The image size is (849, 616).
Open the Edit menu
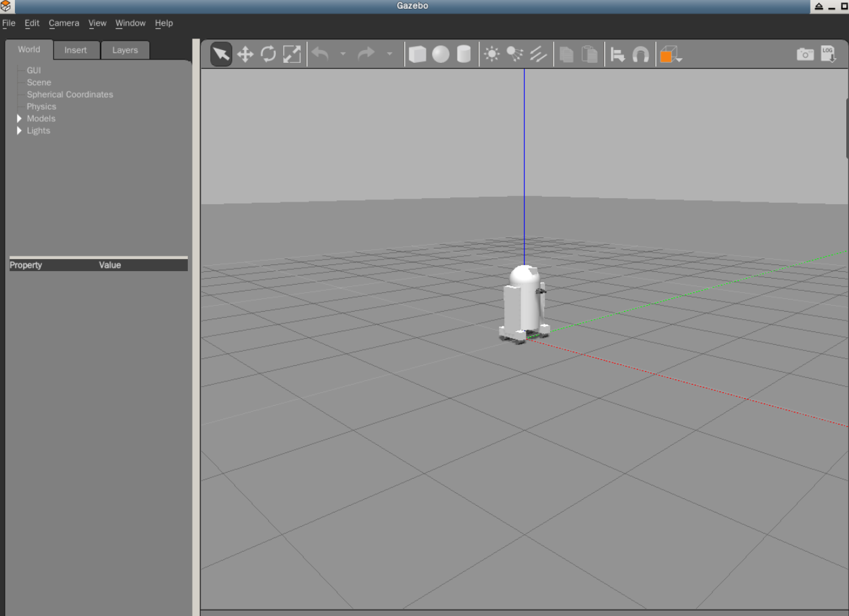point(32,23)
